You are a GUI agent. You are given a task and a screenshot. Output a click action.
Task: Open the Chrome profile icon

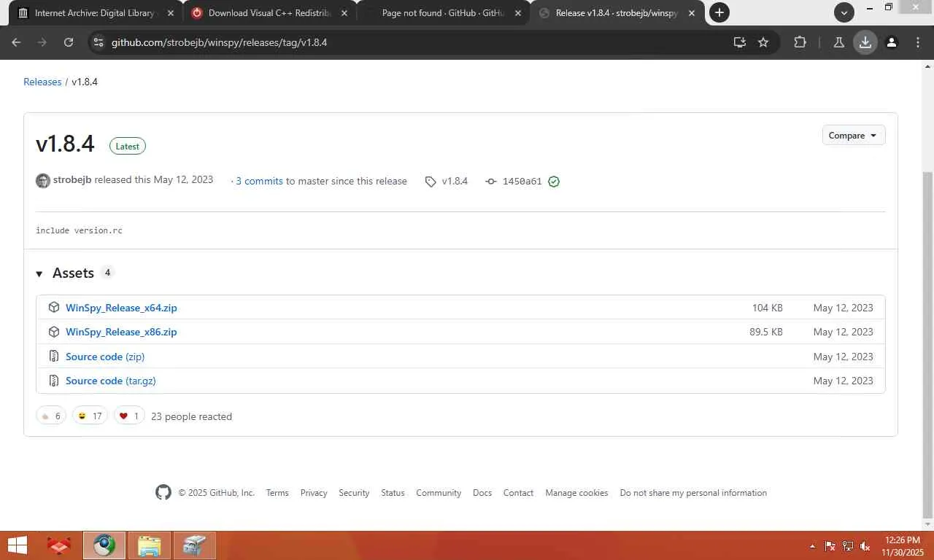[x=892, y=42]
